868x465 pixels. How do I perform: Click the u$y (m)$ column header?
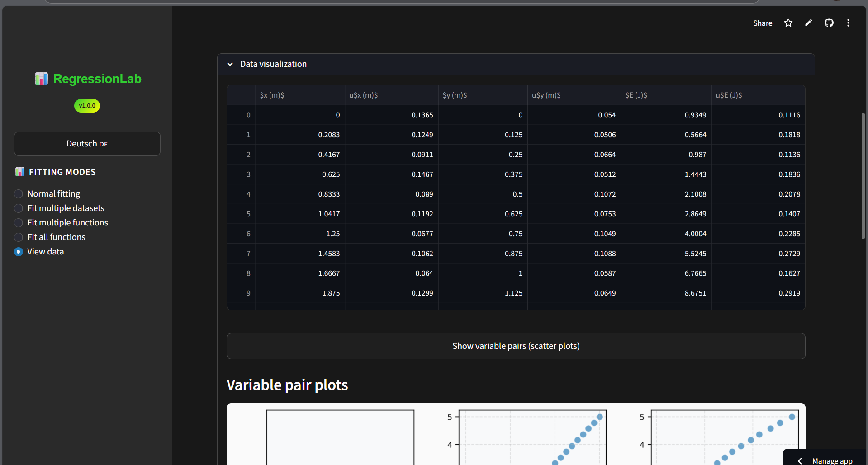coord(574,95)
